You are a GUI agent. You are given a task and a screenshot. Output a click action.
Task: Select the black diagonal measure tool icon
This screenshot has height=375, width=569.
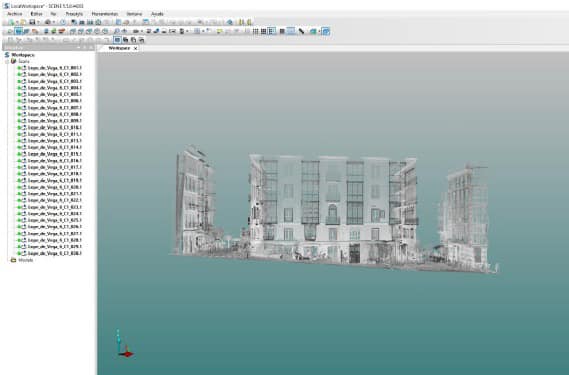coord(301,31)
